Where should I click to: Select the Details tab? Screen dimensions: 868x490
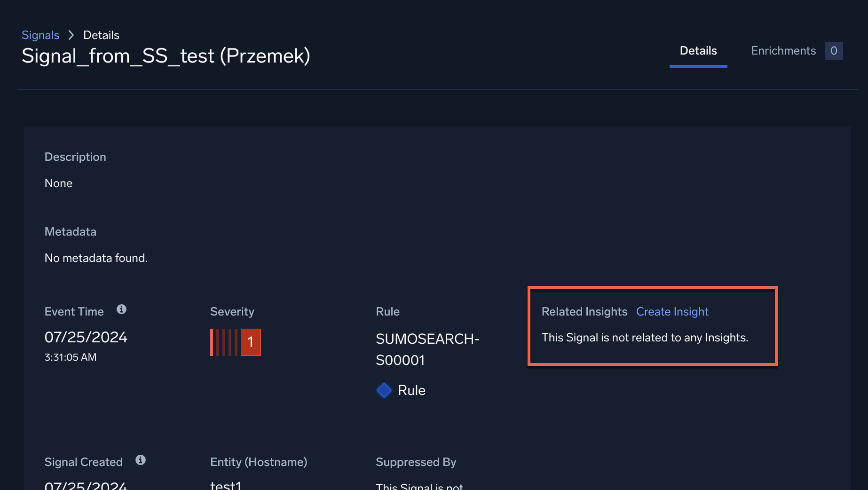698,51
